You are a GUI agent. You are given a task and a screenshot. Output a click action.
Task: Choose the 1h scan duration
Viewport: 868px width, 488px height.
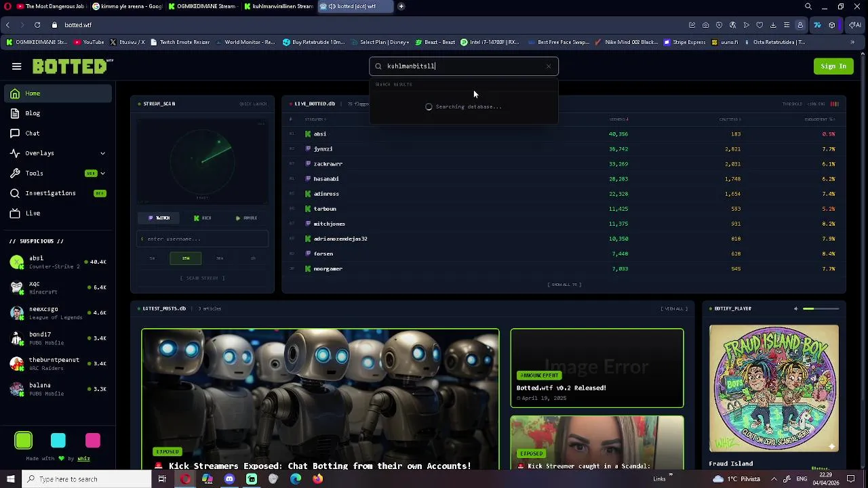(x=253, y=258)
